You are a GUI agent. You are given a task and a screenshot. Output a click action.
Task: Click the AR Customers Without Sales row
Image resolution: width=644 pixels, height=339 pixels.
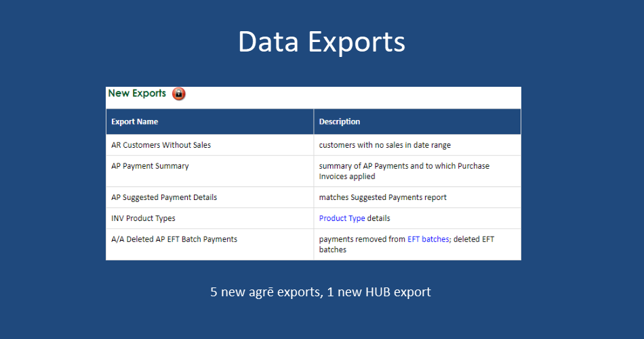[313, 145]
